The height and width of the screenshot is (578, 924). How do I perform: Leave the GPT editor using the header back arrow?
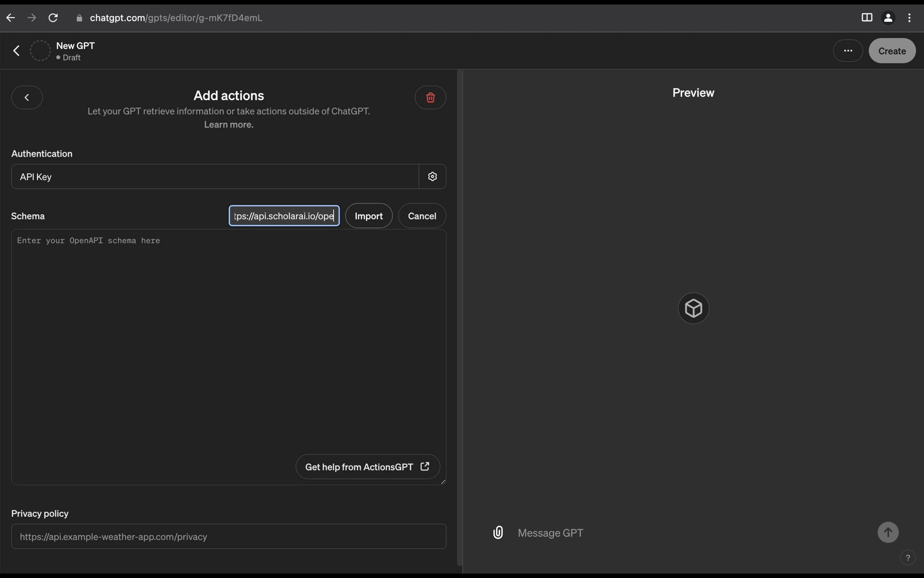click(x=16, y=50)
